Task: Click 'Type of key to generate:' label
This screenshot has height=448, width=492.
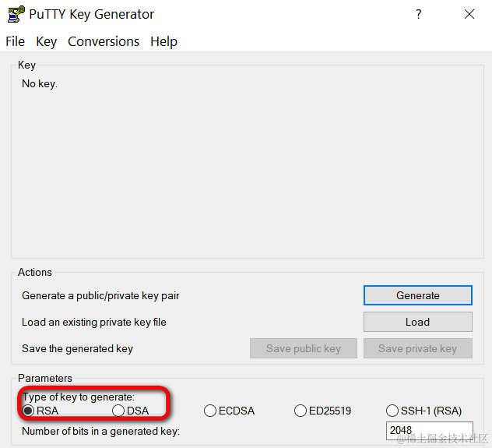Action: 78,397
